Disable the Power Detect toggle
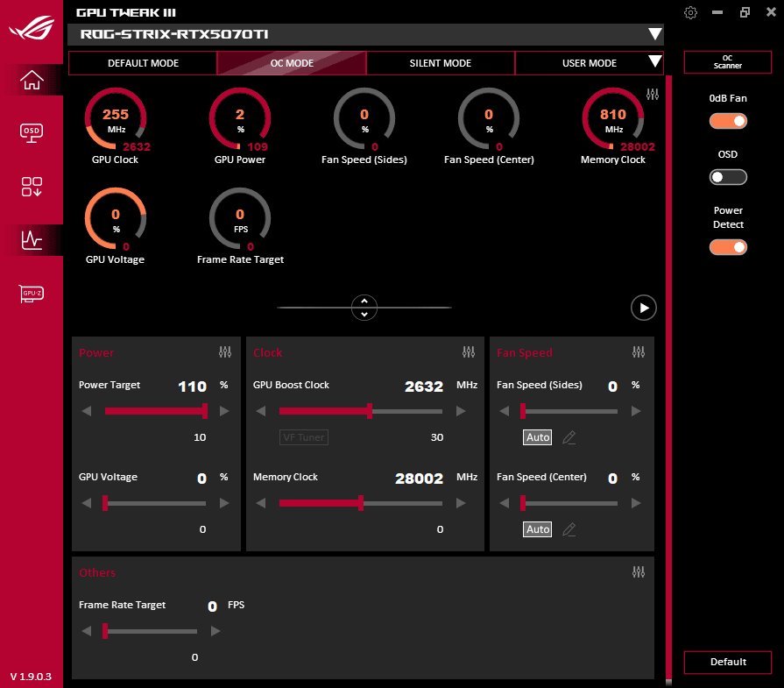The image size is (784, 688). pos(728,247)
